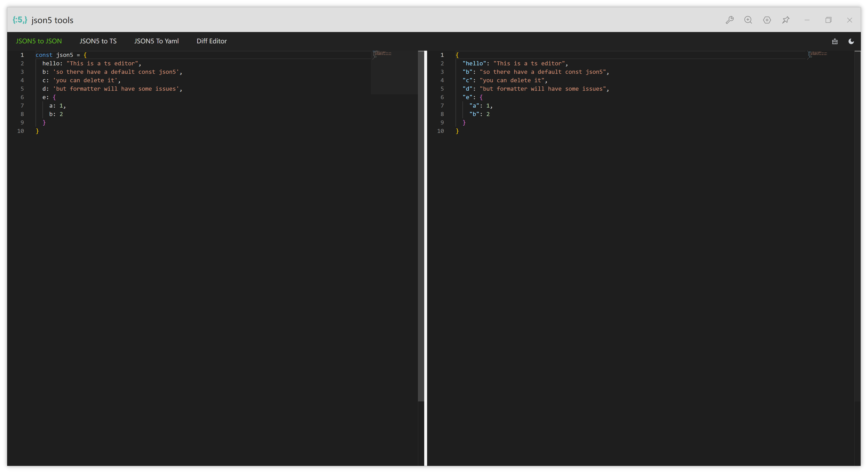The height and width of the screenshot is (473, 868).
Task: Click the output editor's vertical scrollbar
Action: click(x=858, y=226)
